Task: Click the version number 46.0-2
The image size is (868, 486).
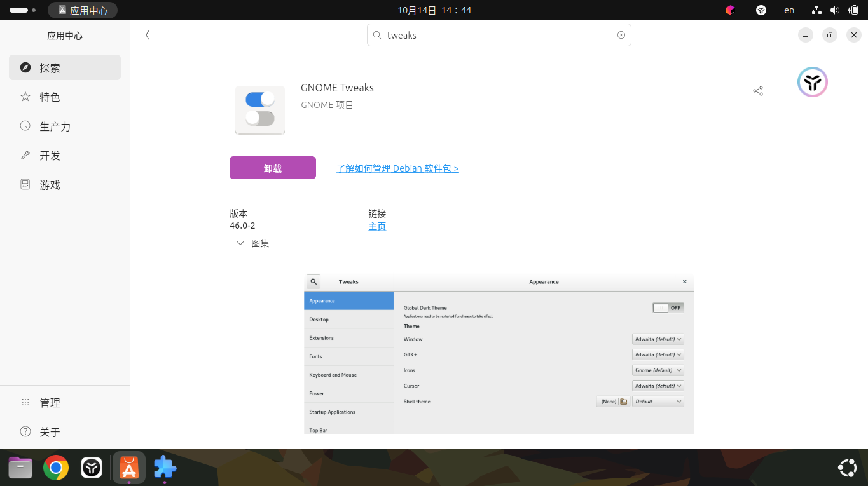Action: (242, 226)
